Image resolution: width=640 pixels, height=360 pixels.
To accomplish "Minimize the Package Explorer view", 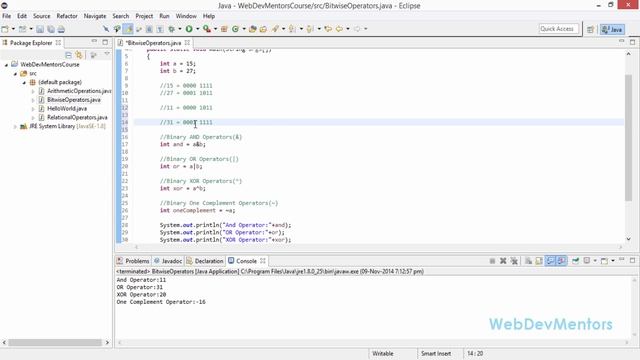I will pos(94,42).
